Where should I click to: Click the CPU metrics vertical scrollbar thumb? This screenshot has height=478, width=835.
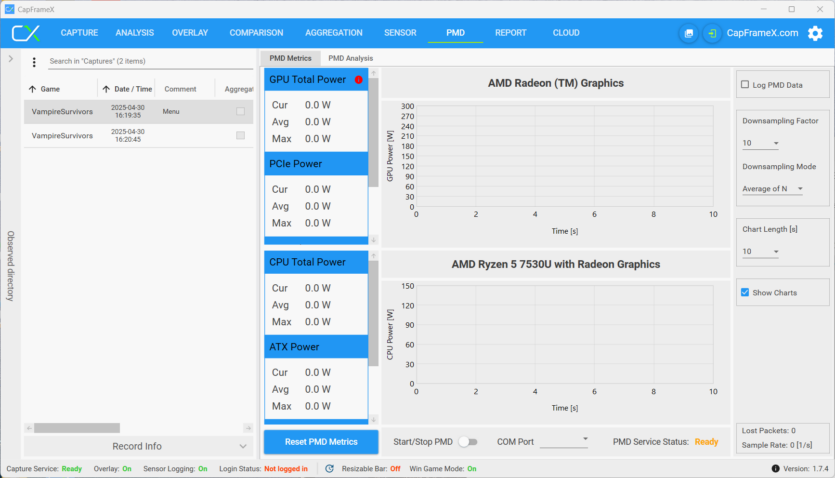click(x=374, y=314)
